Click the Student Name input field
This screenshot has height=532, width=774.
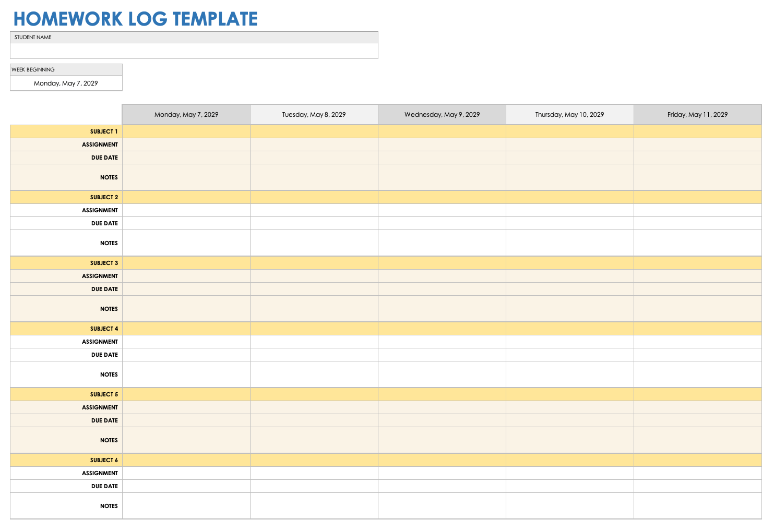[194, 51]
